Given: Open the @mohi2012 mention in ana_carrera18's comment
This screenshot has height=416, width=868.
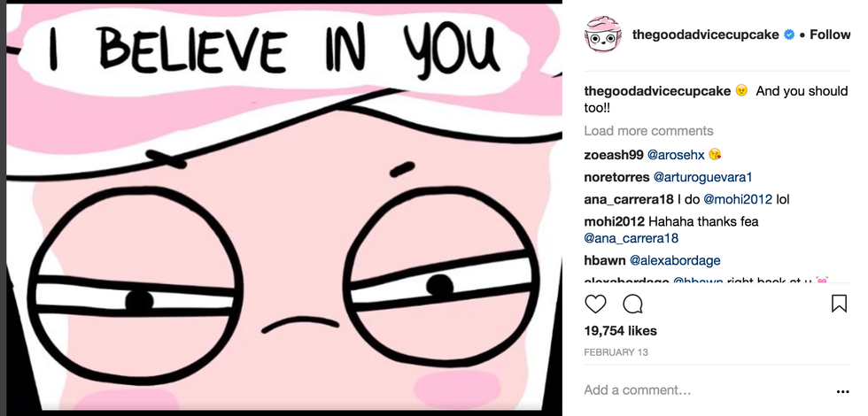Looking at the screenshot, I should (738, 199).
